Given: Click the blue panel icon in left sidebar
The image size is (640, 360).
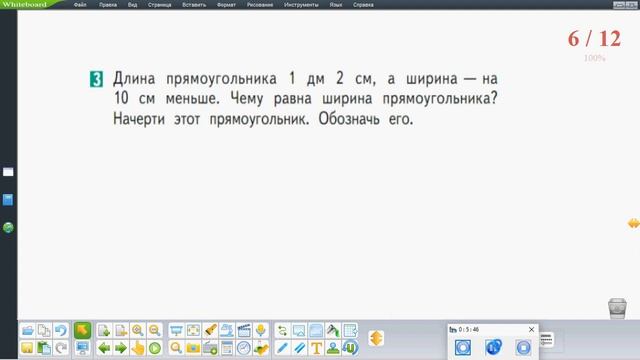Looking at the screenshot, I should [8, 200].
